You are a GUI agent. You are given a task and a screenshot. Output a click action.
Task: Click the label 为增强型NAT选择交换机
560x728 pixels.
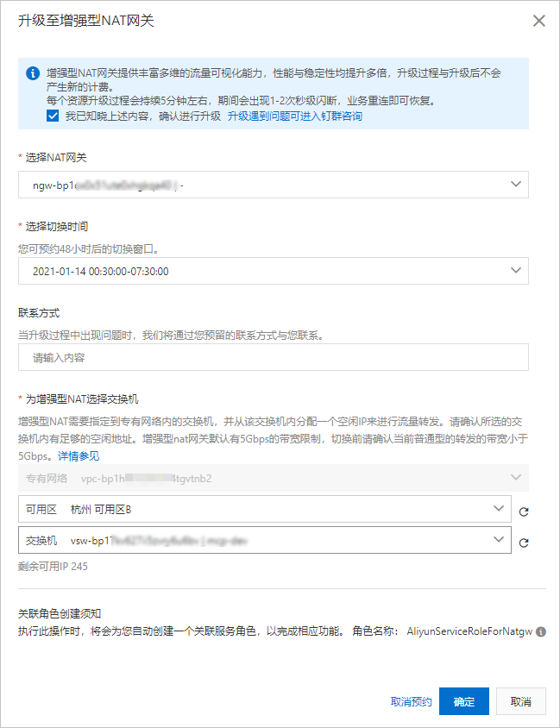[x=82, y=399]
